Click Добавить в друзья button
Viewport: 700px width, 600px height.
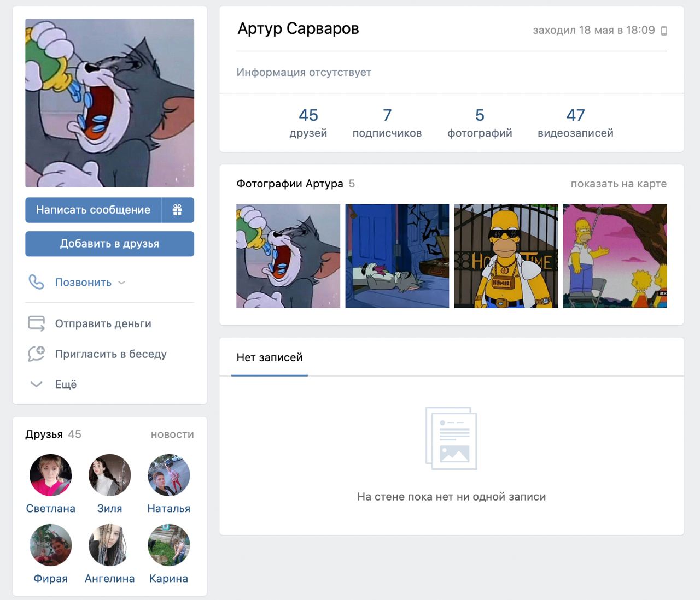pos(109,244)
